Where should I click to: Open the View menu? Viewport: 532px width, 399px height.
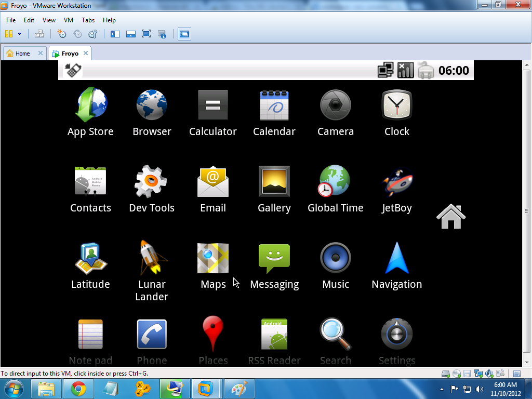tap(49, 20)
